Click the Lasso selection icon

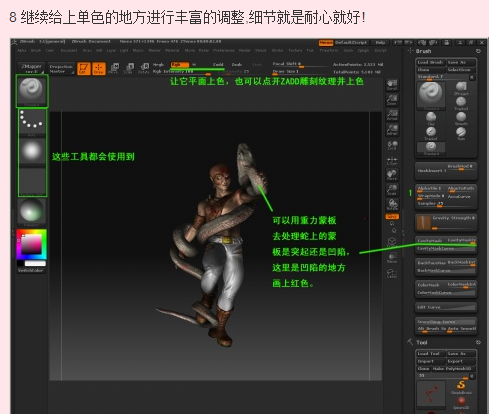(392, 274)
